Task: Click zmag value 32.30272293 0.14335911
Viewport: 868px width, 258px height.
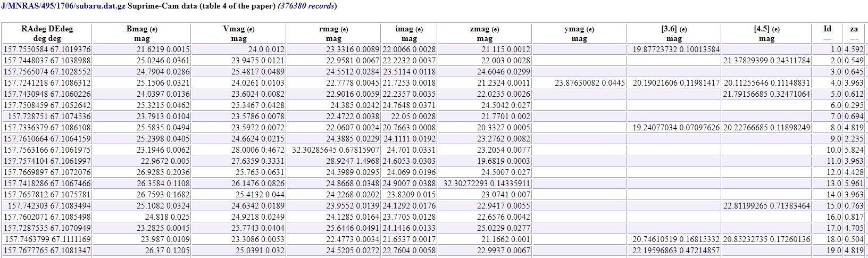Action: [x=487, y=184]
